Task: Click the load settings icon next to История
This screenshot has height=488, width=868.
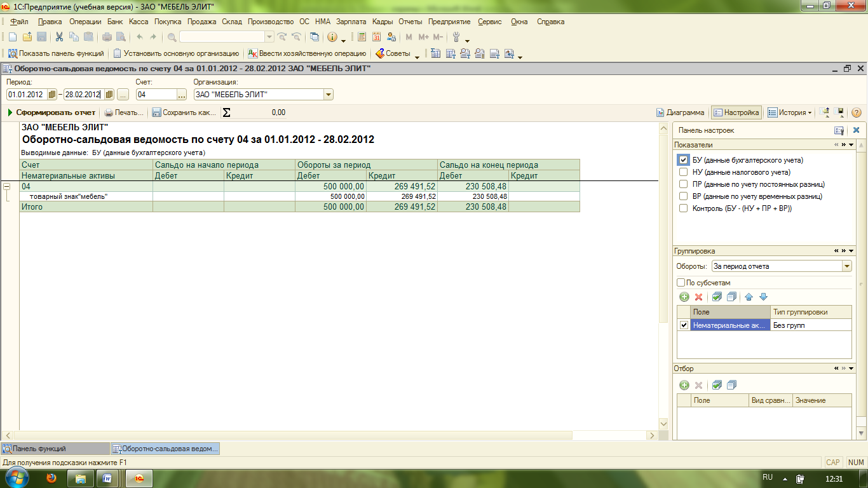Action: pos(824,112)
